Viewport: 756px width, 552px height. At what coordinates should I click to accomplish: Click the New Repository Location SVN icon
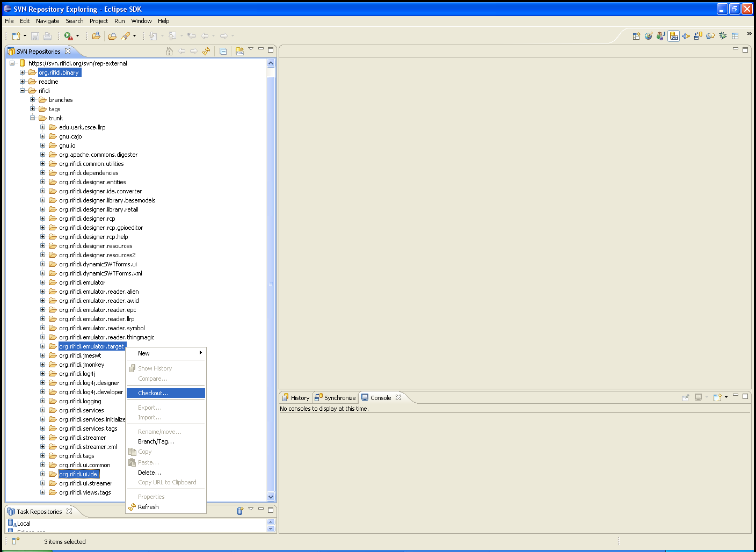tap(240, 51)
